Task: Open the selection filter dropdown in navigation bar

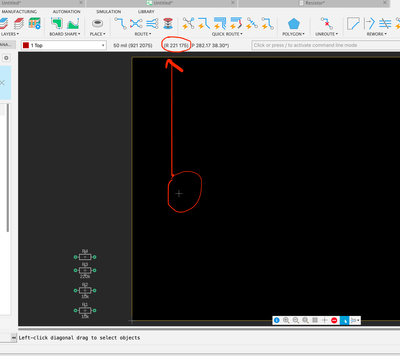Action: pos(355,320)
